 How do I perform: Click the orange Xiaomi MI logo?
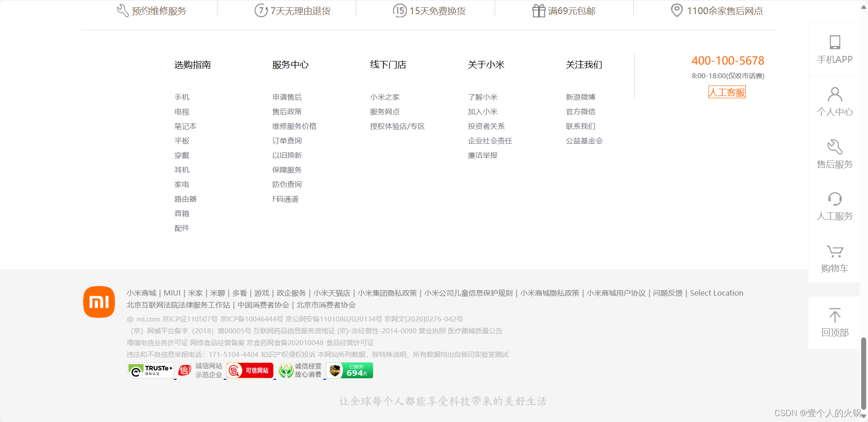tap(99, 302)
